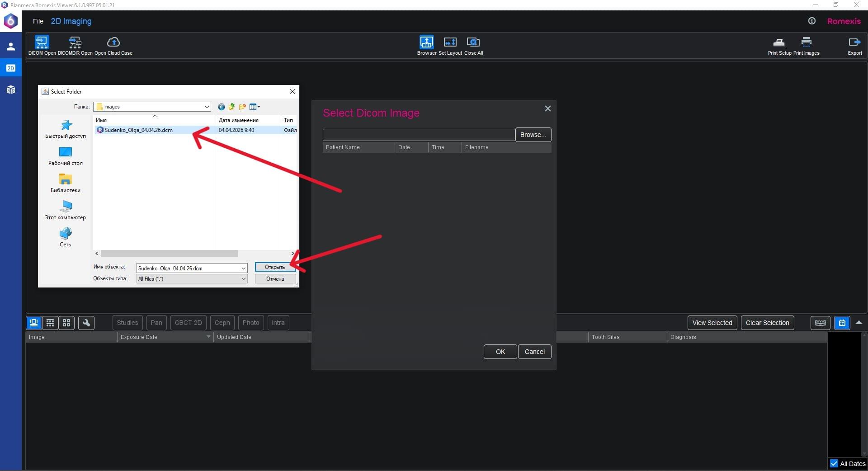The height and width of the screenshot is (471, 868).
Task: Toggle the Pan image filter
Action: tap(156, 323)
